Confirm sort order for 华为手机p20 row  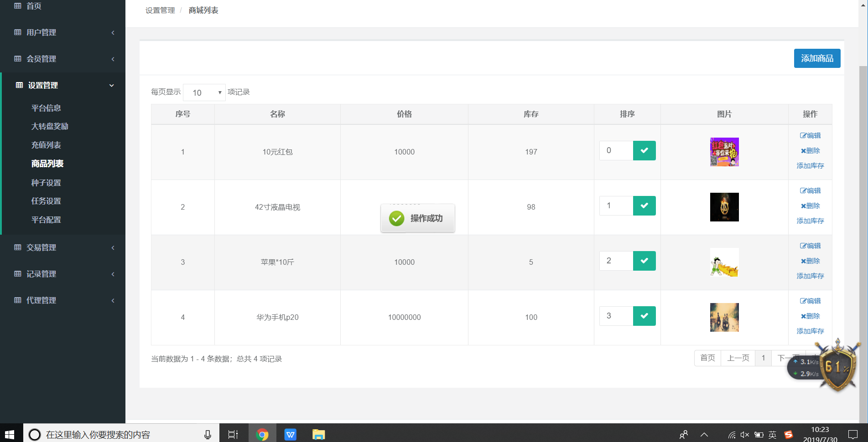(644, 316)
